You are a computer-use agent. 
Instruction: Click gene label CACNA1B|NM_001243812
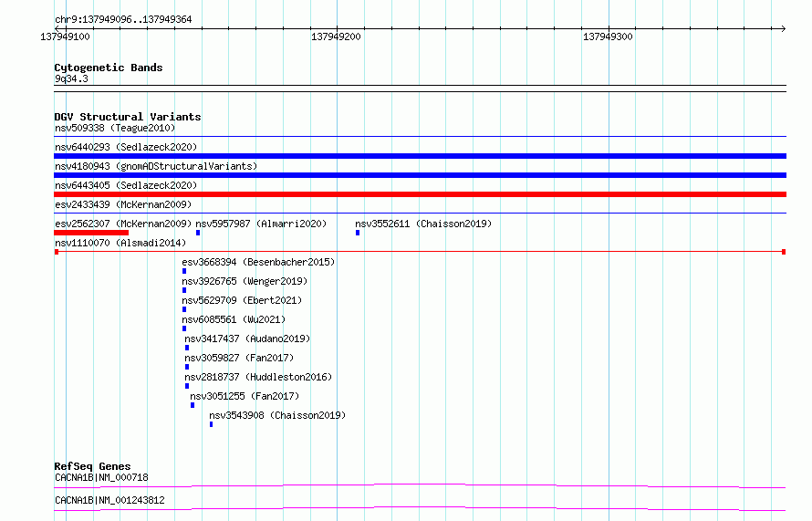click(109, 500)
